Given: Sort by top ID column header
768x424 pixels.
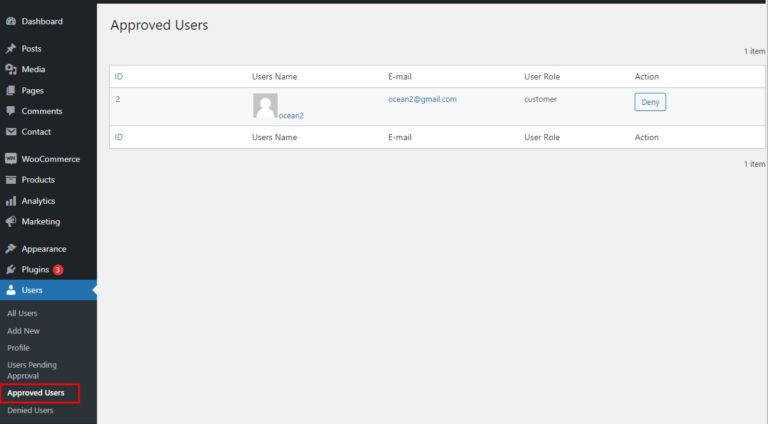Looking at the screenshot, I should point(119,77).
